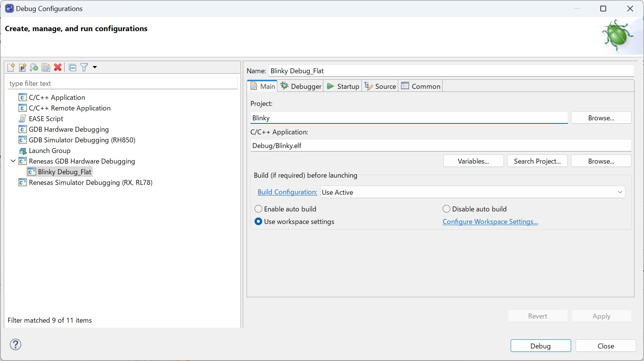Click in the Name field

click(x=451, y=71)
